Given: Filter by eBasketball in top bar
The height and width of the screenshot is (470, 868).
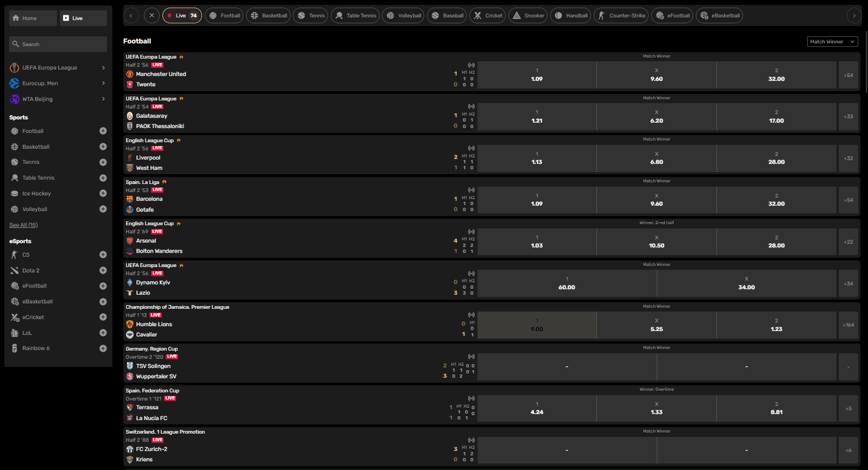Looking at the screenshot, I should tap(719, 16).
